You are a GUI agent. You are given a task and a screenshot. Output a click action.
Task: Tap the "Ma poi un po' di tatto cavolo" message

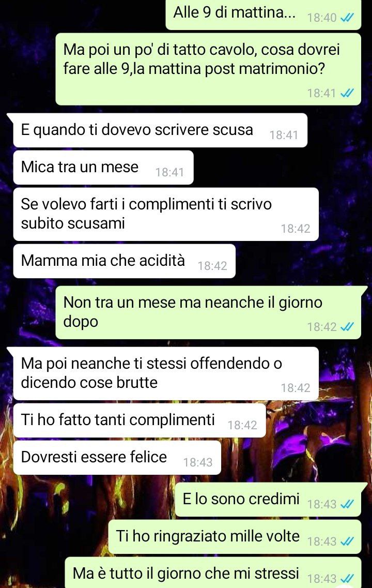pyautogui.click(x=208, y=69)
